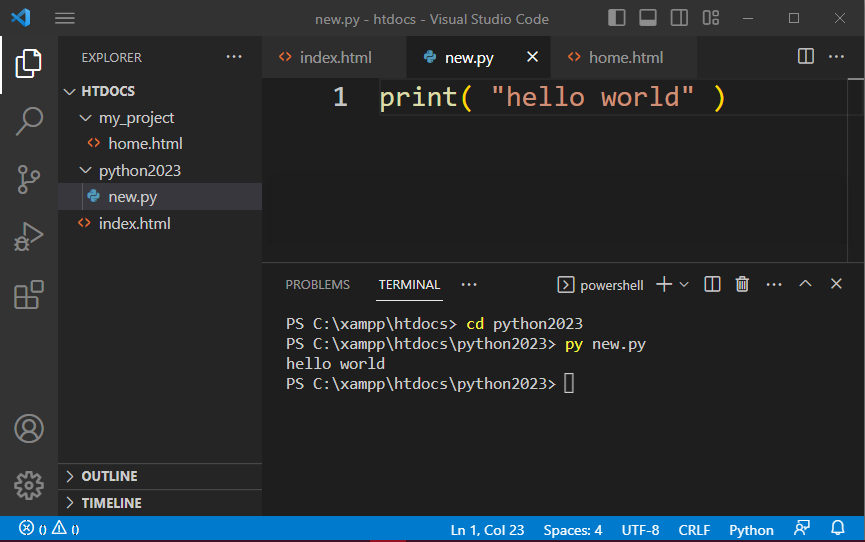Kill terminal using the trash icon

(742, 285)
